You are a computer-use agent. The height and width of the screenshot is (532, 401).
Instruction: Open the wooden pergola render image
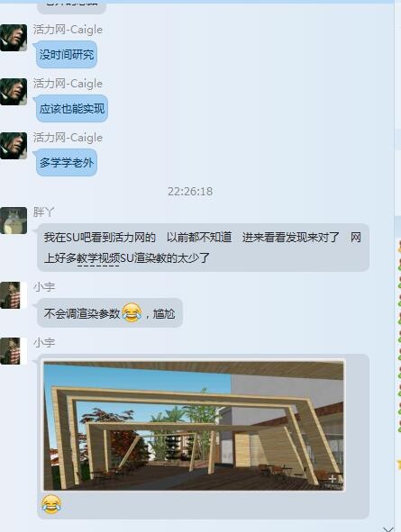tap(194, 426)
